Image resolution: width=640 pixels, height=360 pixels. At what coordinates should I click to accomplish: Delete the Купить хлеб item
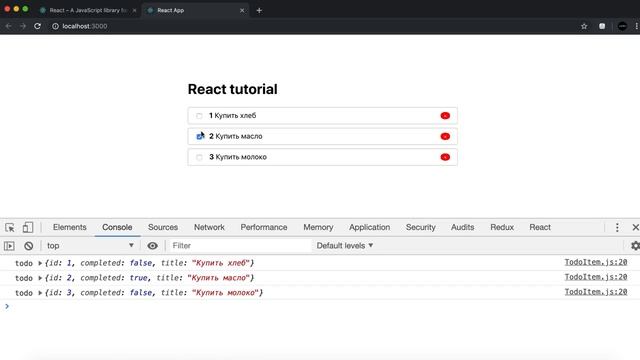click(445, 116)
